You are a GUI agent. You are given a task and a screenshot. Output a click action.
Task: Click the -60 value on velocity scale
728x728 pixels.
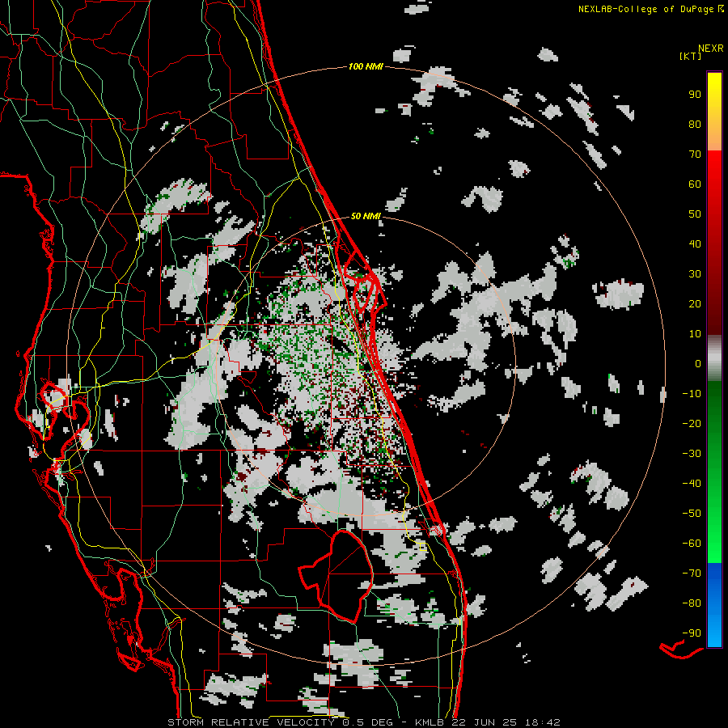coord(692,544)
